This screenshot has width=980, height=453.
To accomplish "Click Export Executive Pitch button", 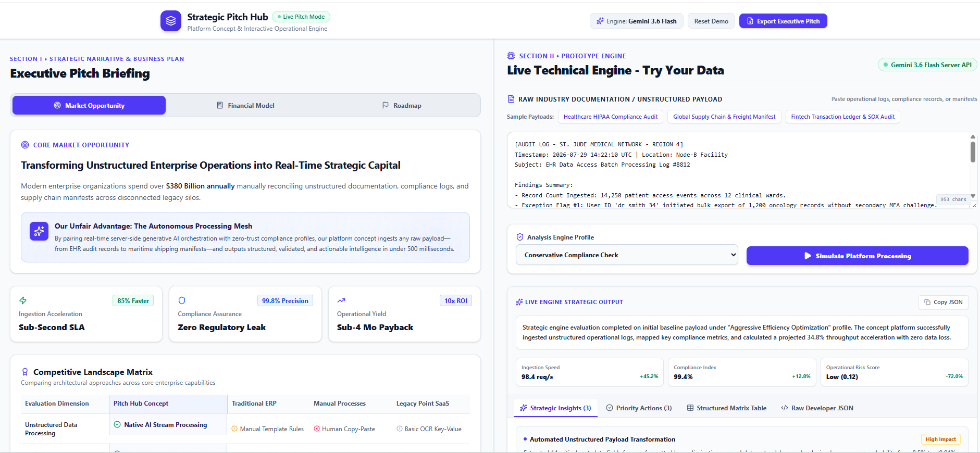I will (x=783, y=21).
